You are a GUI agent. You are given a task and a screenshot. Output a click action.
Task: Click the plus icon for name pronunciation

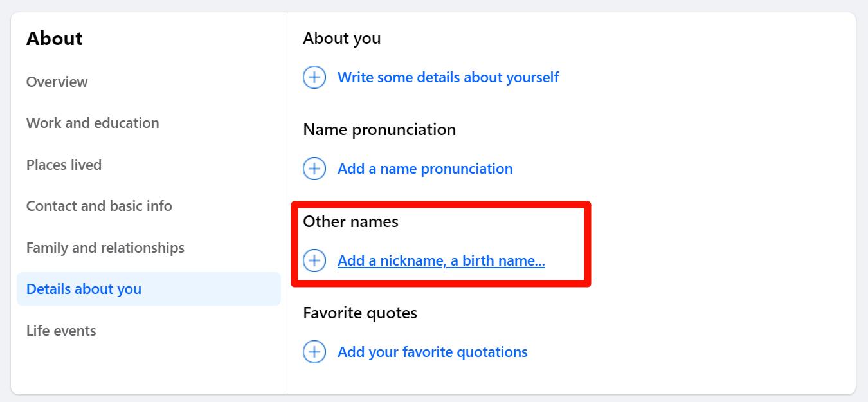(x=314, y=169)
